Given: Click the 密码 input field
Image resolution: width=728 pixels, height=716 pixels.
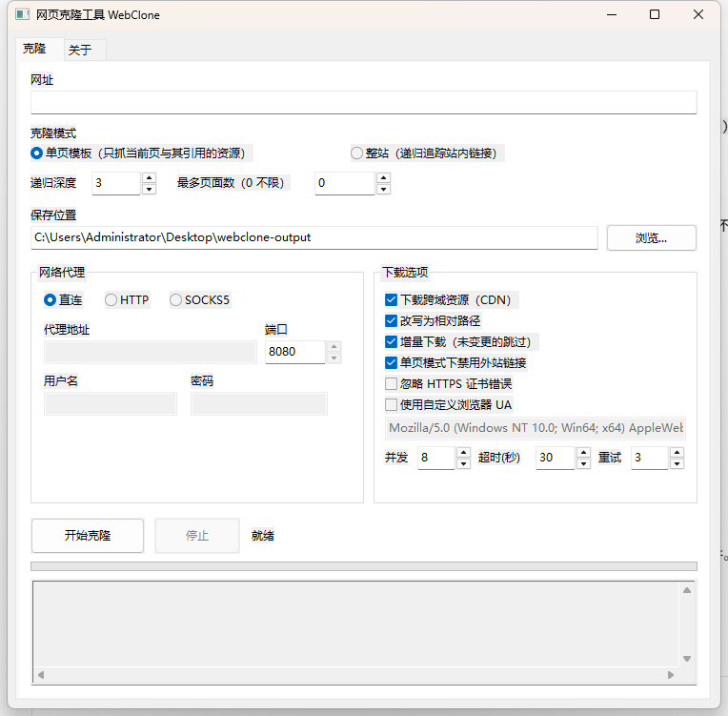Looking at the screenshot, I should pyautogui.click(x=259, y=403).
